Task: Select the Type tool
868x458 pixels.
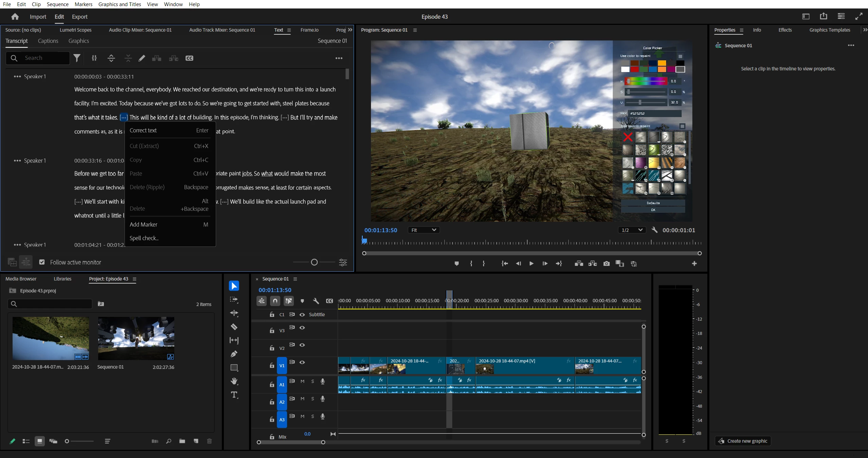Action: (234, 395)
